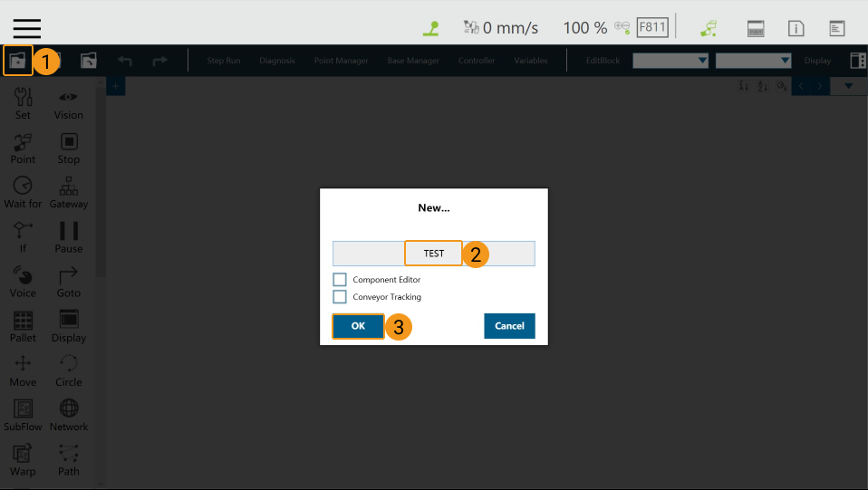Click the green robot stick status icon
The image size is (868, 490).
pos(430,28)
